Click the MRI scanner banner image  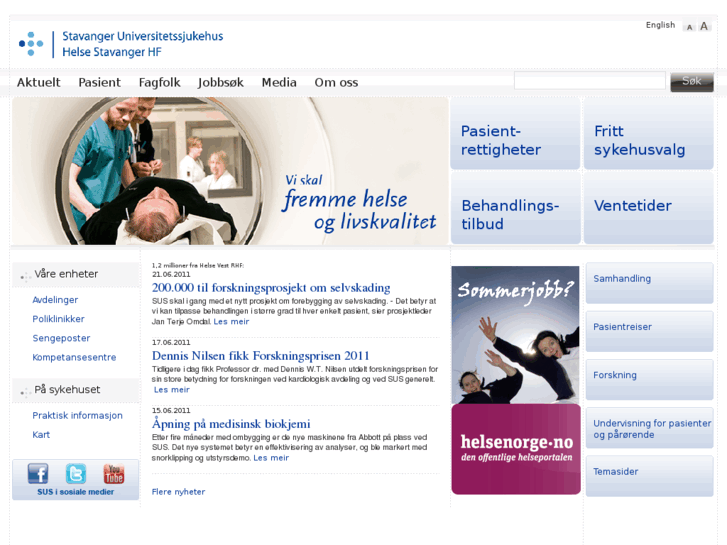[230, 171]
